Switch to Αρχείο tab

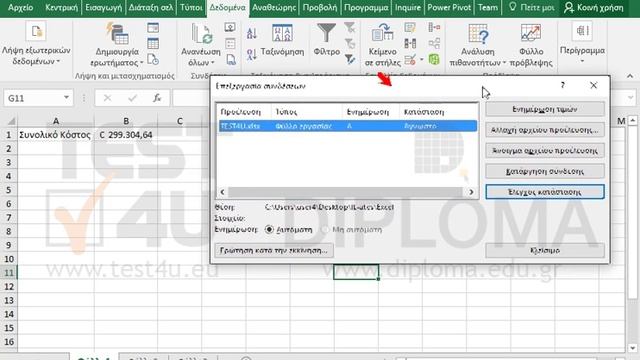pyautogui.click(x=20, y=7)
